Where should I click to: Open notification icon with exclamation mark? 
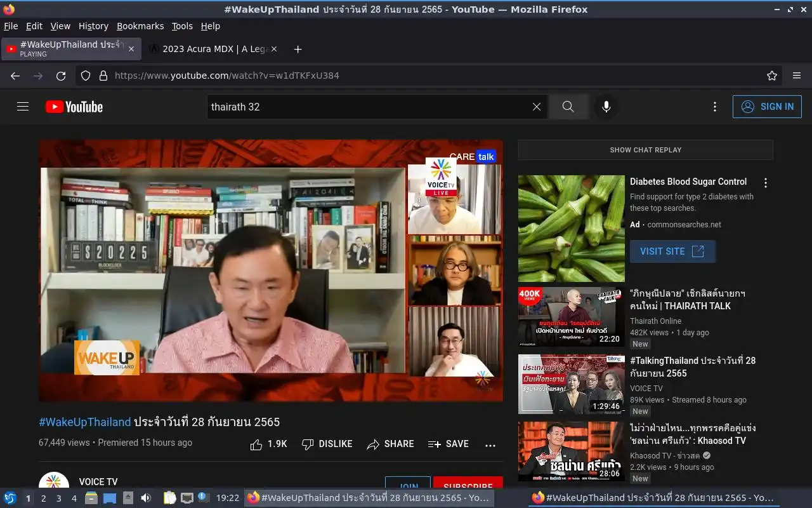pos(203,497)
